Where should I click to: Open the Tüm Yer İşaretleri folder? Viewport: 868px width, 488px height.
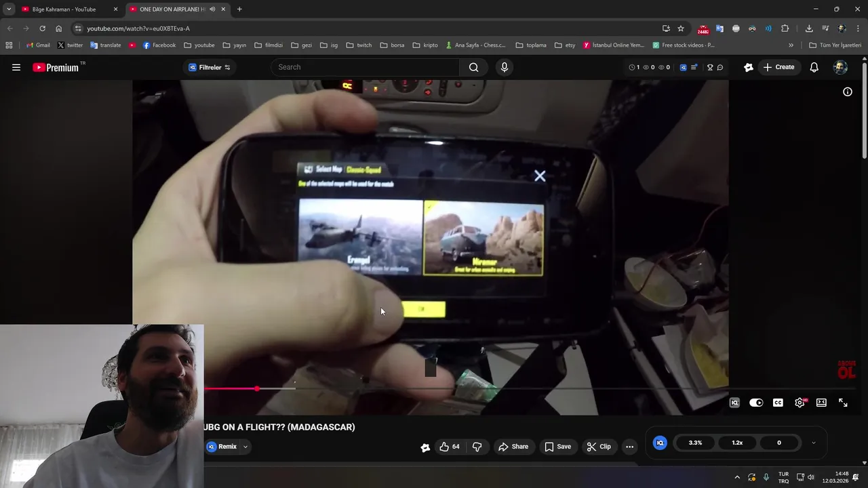[835, 45]
